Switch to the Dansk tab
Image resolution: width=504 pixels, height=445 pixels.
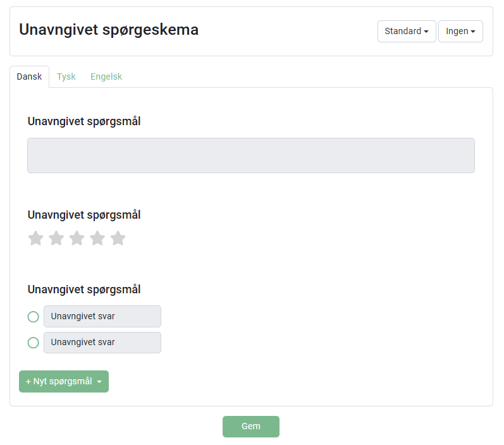[29, 76]
